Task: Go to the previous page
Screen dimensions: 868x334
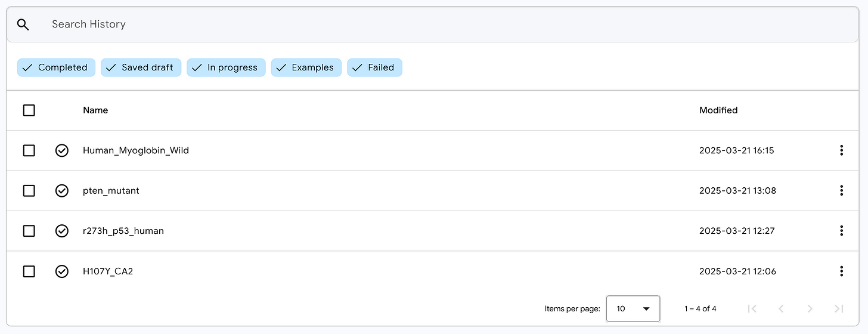Action: 781,308
